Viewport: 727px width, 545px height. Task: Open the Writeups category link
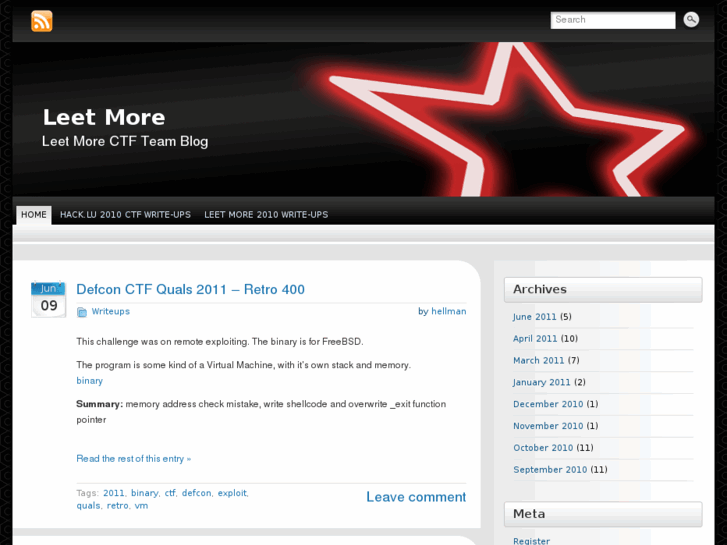[110, 311]
